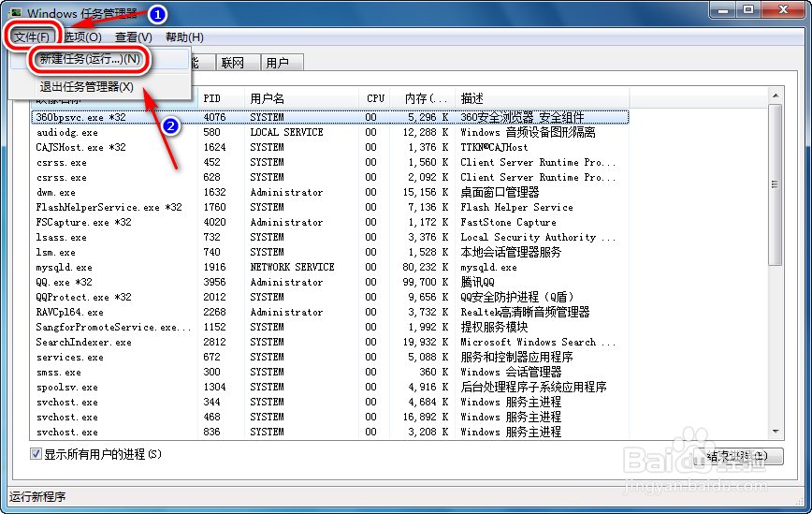Click the scrollbar up arrow

[776, 95]
